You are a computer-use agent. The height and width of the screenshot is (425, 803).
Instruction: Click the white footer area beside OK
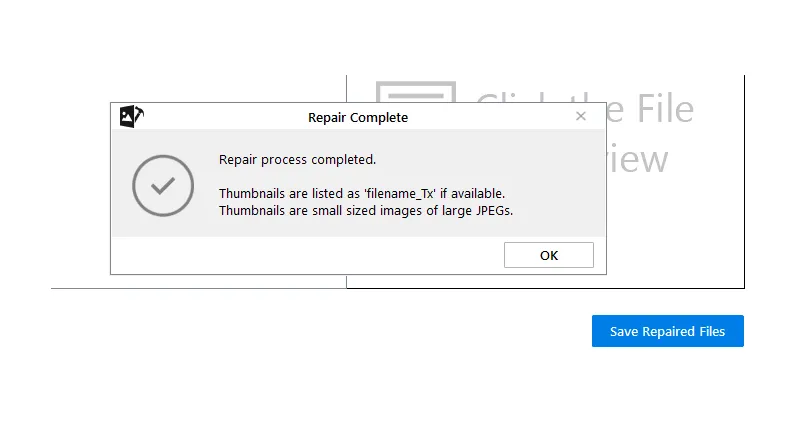pyautogui.click(x=307, y=255)
